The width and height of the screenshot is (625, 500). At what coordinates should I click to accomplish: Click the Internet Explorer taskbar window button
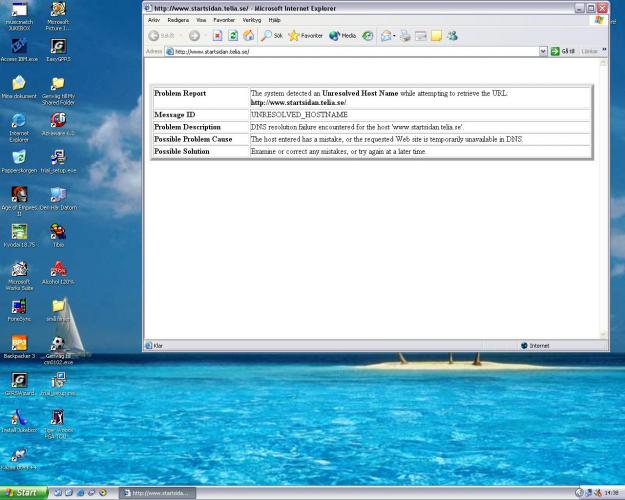coord(157,493)
